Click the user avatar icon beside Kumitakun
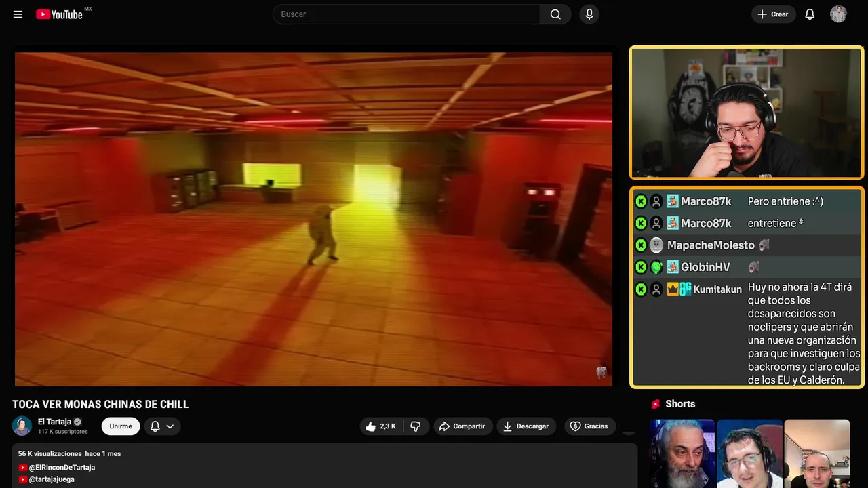868x488 pixels. [656, 289]
